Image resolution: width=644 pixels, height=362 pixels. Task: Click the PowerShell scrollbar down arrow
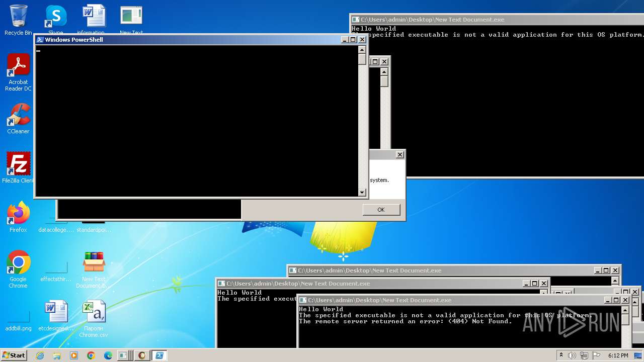tap(362, 193)
